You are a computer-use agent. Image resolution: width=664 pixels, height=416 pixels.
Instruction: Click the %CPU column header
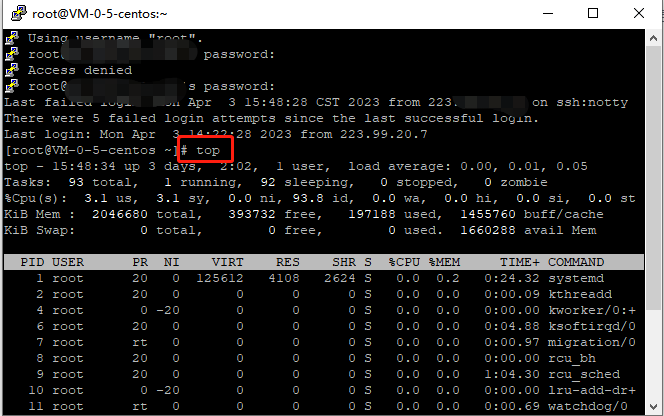(404, 262)
